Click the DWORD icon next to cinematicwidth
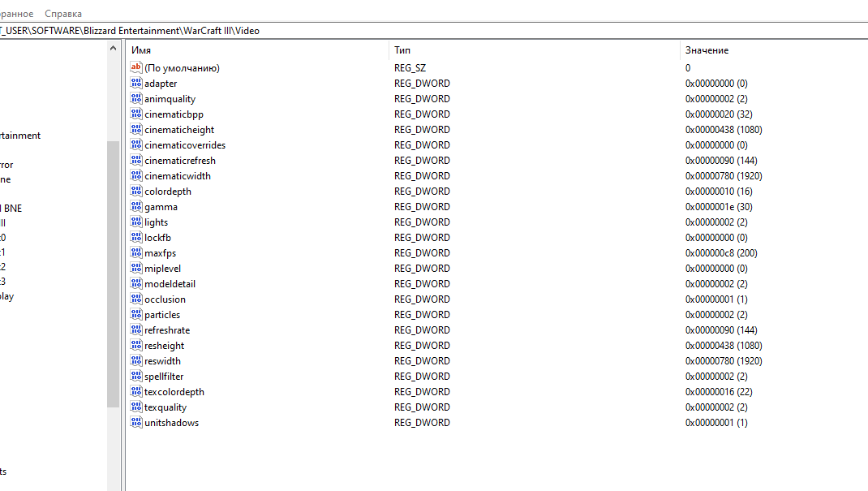Screen dimensions: 868x491 tap(136, 175)
